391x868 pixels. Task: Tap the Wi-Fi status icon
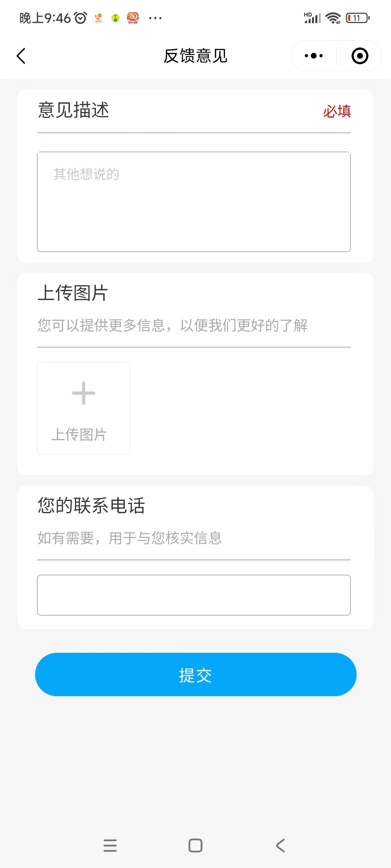[x=333, y=18]
